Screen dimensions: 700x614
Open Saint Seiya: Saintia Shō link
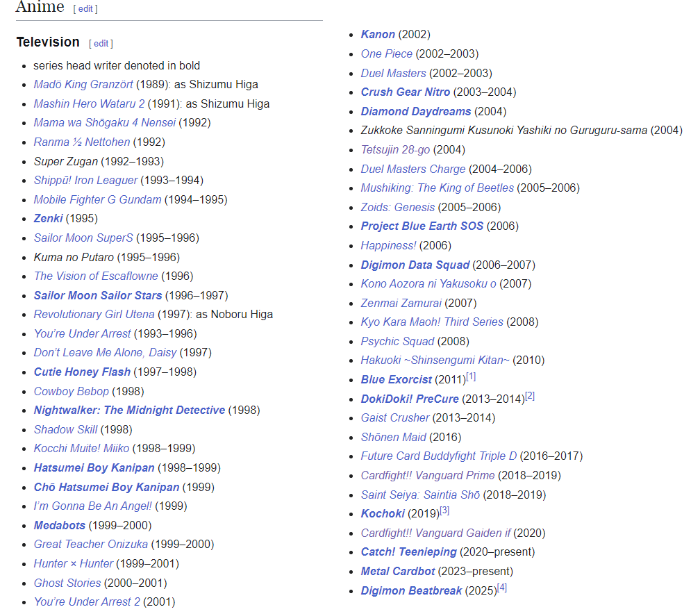[x=421, y=495]
